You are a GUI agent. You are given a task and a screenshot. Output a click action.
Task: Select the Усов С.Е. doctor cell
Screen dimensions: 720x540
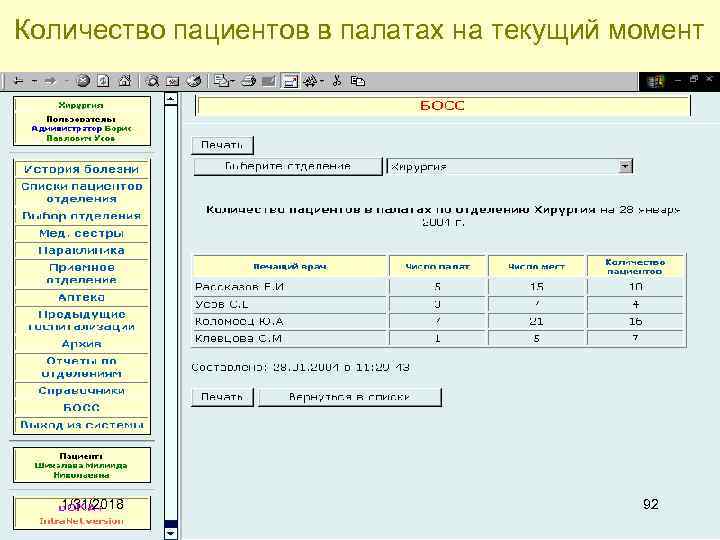point(290,304)
